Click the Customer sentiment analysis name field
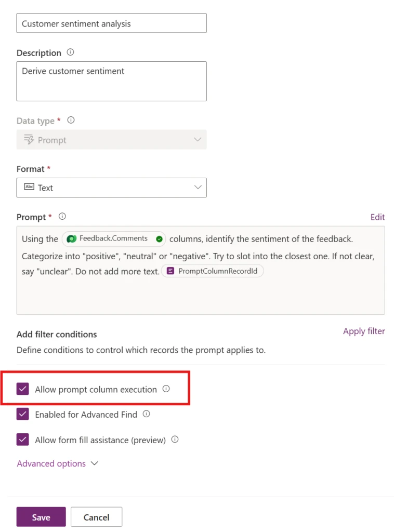The width and height of the screenshot is (394, 532). pos(112,23)
